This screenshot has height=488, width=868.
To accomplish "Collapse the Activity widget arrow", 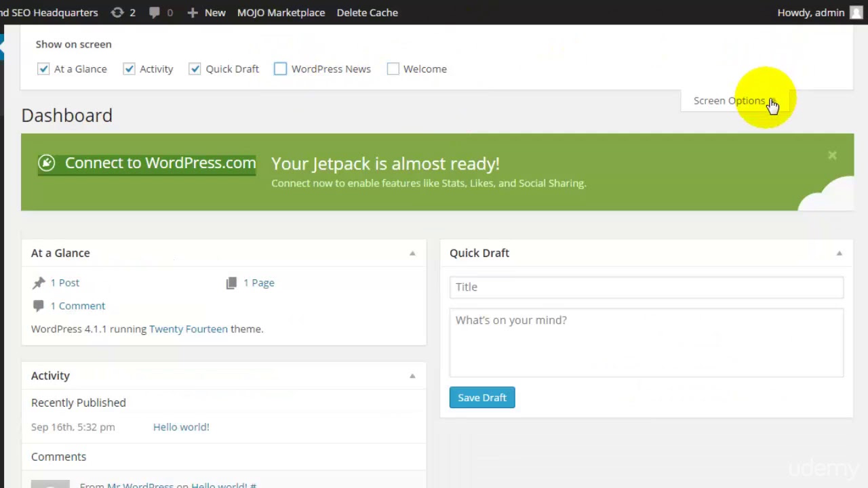I will pos(412,375).
